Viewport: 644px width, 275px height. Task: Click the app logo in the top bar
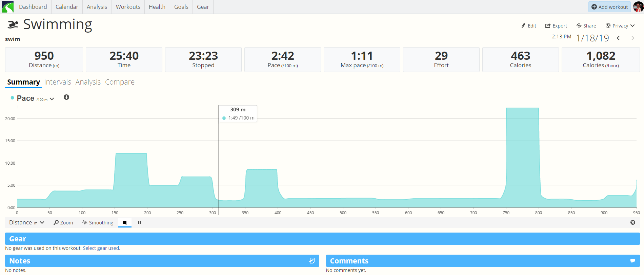pyautogui.click(x=7, y=7)
